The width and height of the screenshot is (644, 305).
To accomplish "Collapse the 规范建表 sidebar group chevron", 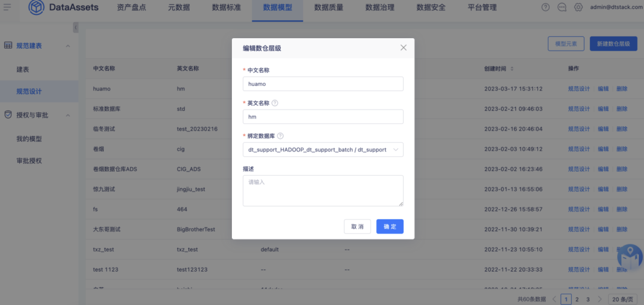I will [68, 45].
